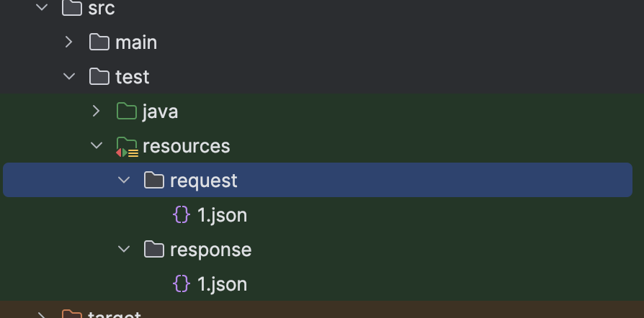644x318 pixels.
Task: Click the request folder icon
Action: tap(154, 181)
